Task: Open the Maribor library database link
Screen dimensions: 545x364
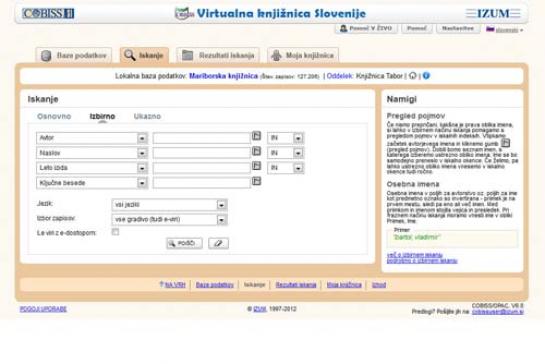Action: point(223,76)
